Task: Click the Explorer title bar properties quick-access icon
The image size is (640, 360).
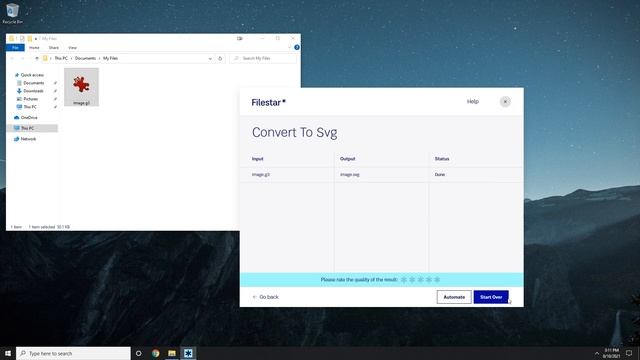Action: click(22, 38)
